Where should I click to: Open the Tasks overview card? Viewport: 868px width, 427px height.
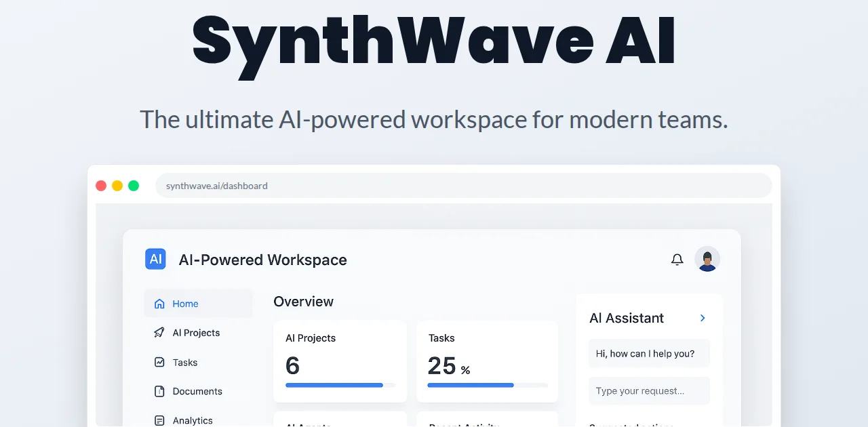[x=487, y=361]
